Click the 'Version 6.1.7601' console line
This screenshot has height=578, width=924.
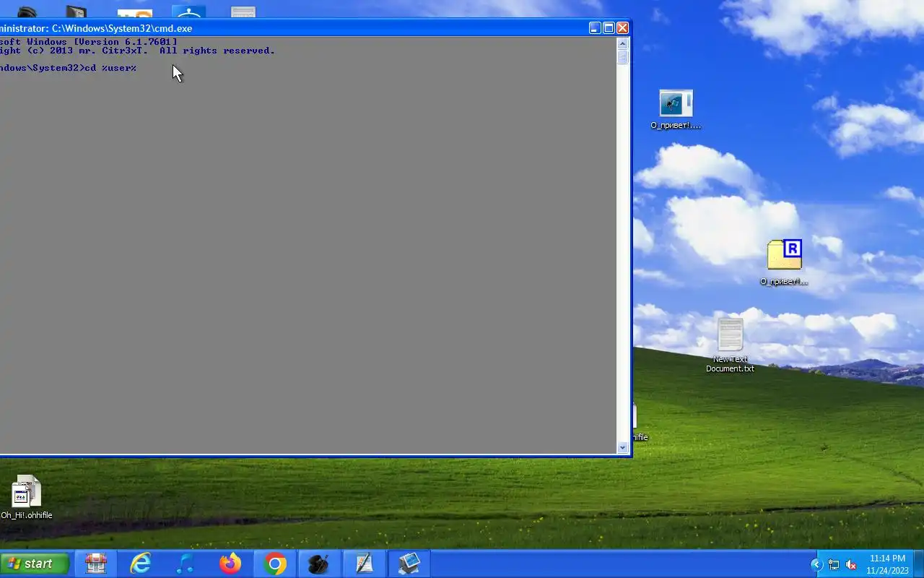click(88, 42)
